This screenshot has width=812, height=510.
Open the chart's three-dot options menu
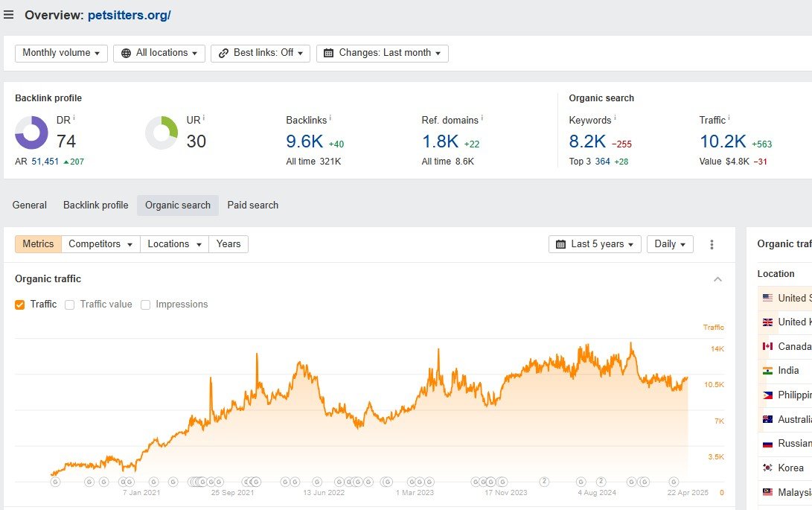(x=712, y=244)
